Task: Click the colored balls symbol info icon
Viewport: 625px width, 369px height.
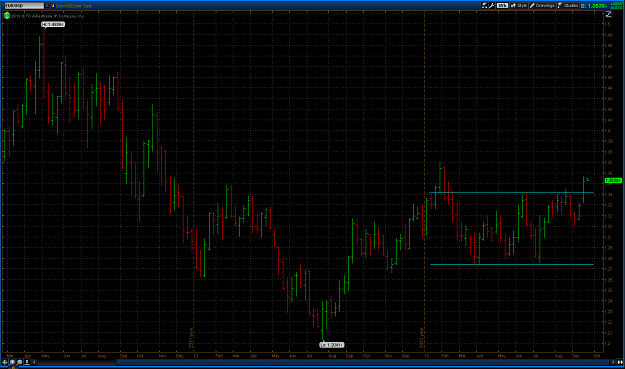Action: (x=52, y=6)
